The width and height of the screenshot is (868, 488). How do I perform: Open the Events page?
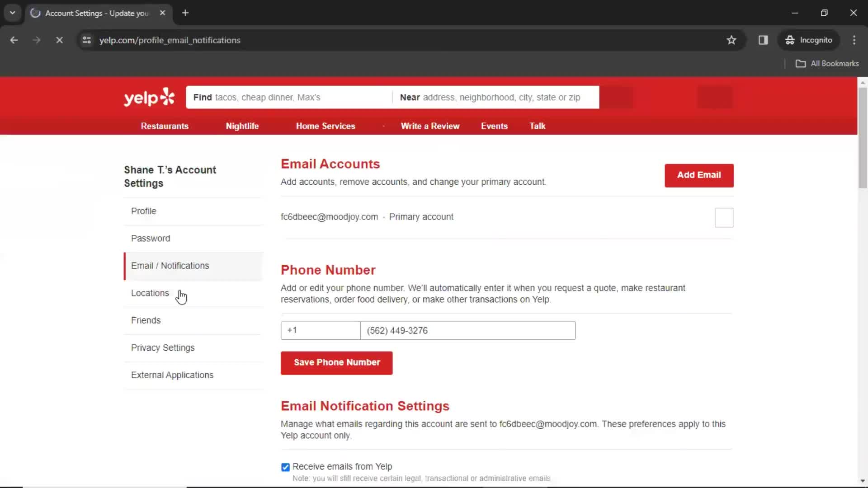pos(494,126)
